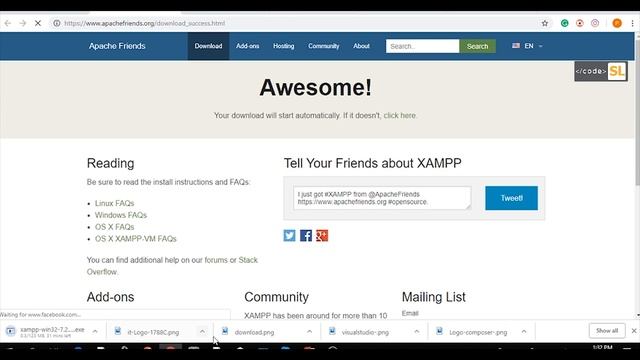Viewport: 640px width, 360px height.
Task: Expand Logo-composer-png options chevron
Action: coord(524,331)
